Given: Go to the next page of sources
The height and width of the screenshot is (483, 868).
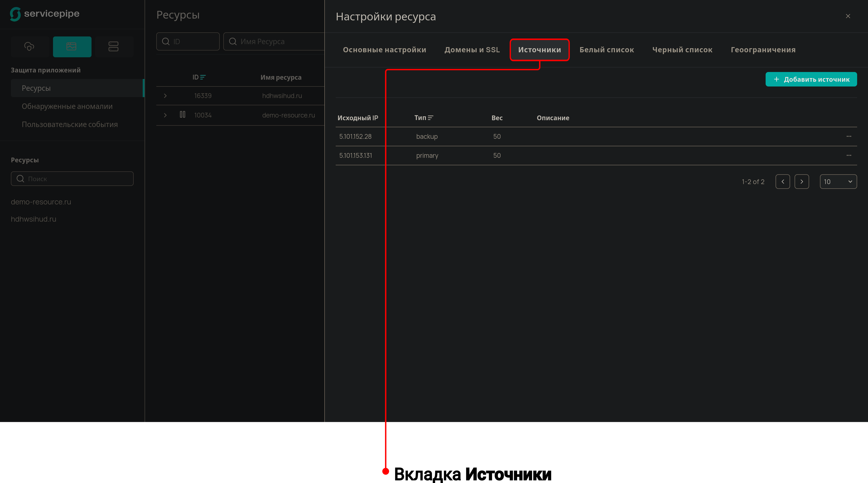Looking at the screenshot, I should 801,182.
